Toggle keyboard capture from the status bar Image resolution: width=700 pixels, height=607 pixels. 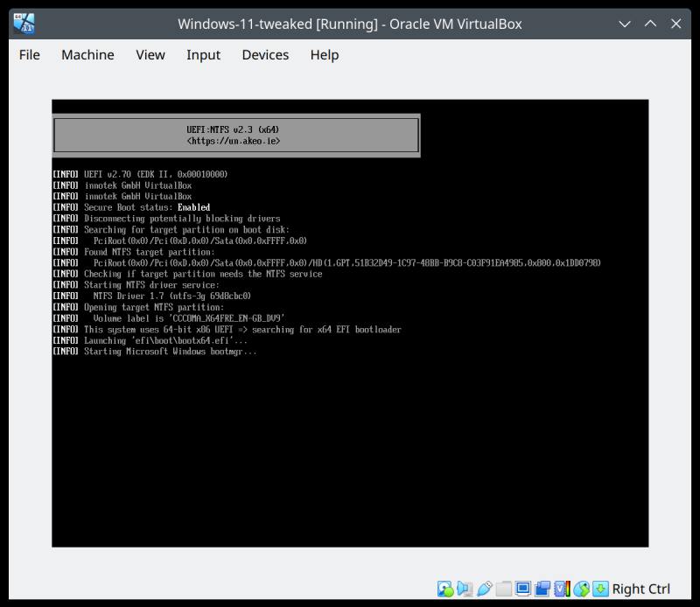[599, 589]
